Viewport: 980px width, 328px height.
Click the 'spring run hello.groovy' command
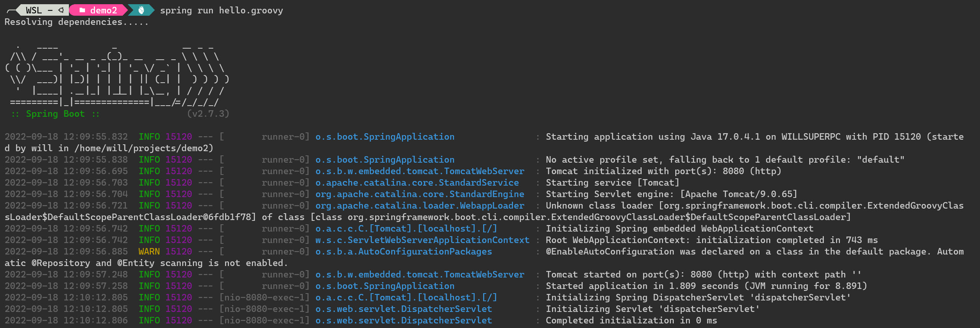[222, 10]
